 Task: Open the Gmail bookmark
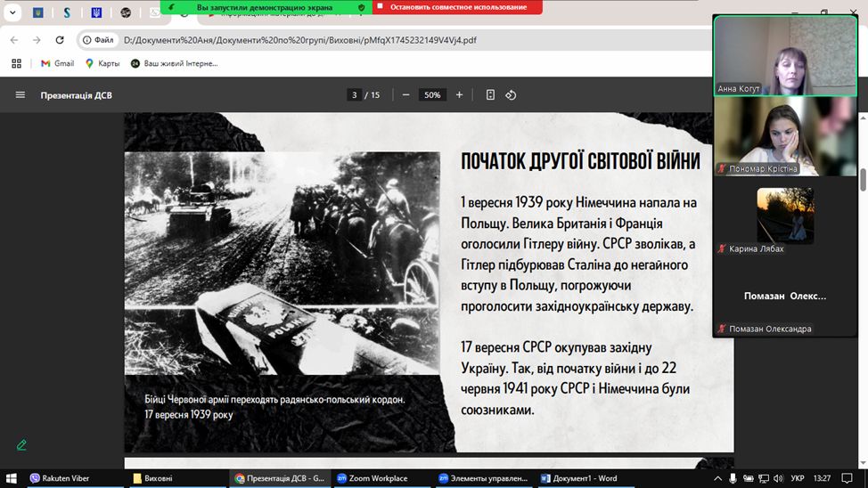coord(57,63)
